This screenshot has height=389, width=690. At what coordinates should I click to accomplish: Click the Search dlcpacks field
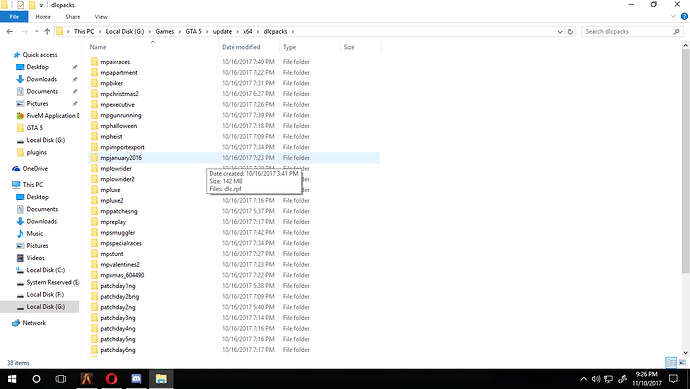(x=628, y=32)
